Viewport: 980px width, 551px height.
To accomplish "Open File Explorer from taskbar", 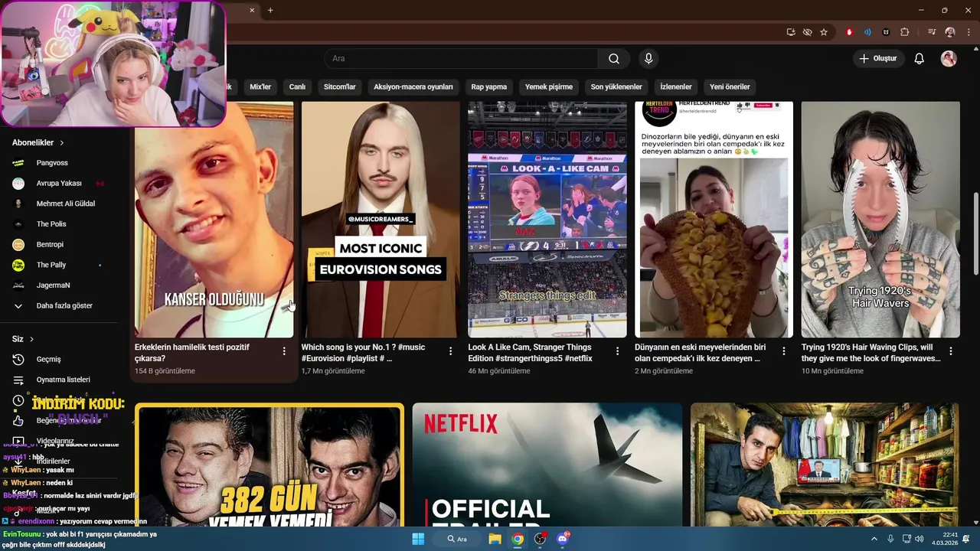I will (495, 539).
